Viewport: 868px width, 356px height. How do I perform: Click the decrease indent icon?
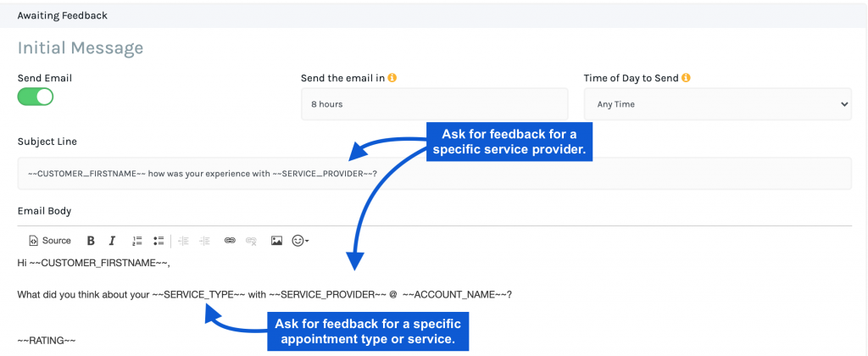pyautogui.click(x=184, y=241)
